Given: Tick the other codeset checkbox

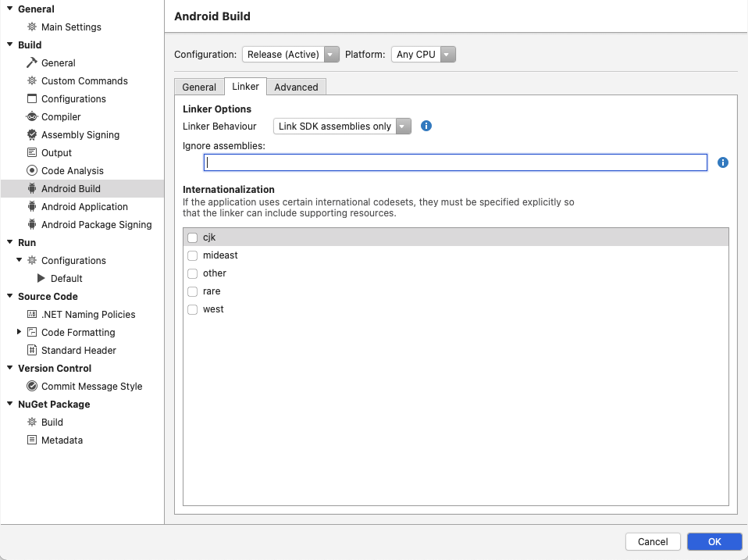Looking at the screenshot, I should point(192,273).
